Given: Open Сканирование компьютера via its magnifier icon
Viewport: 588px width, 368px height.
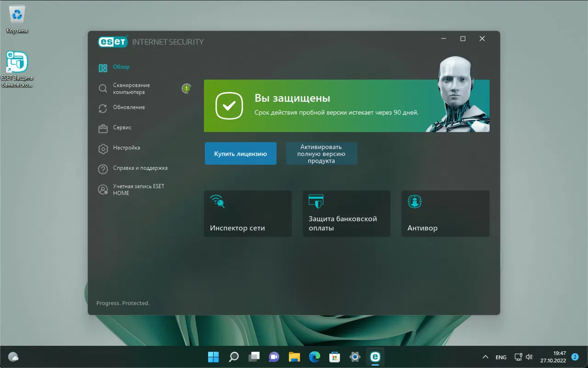Looking at the screenshot, I should [x=102, y=88].
